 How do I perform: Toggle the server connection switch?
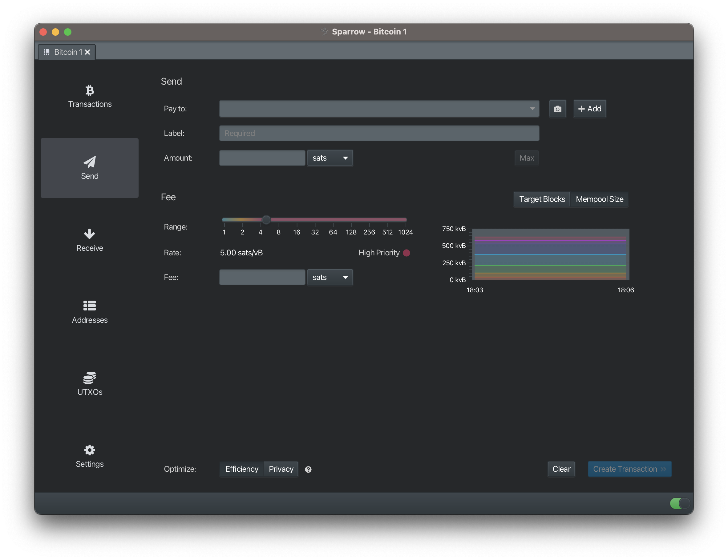[679, 503]
